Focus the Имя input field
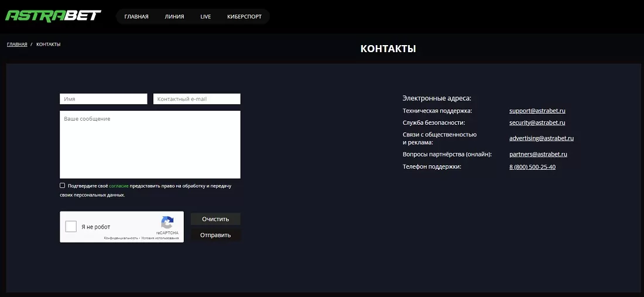Viewport: 644px width, 297px height. [x=104, y=99]
